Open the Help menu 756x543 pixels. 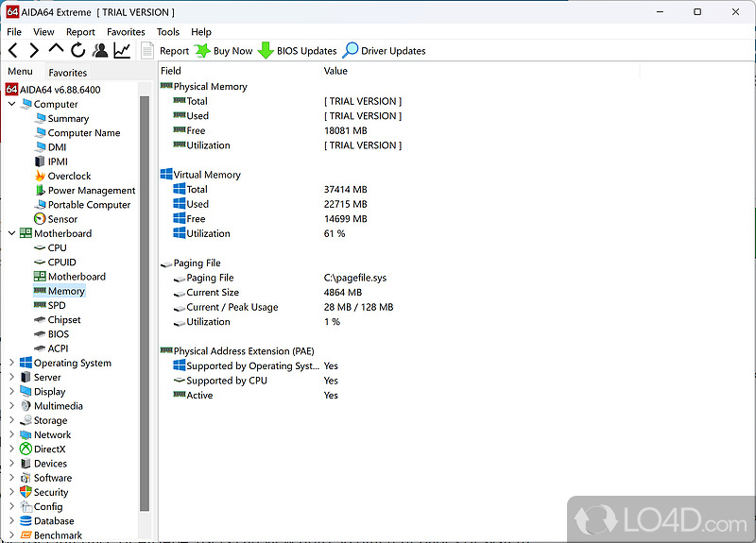coord(201,32)
